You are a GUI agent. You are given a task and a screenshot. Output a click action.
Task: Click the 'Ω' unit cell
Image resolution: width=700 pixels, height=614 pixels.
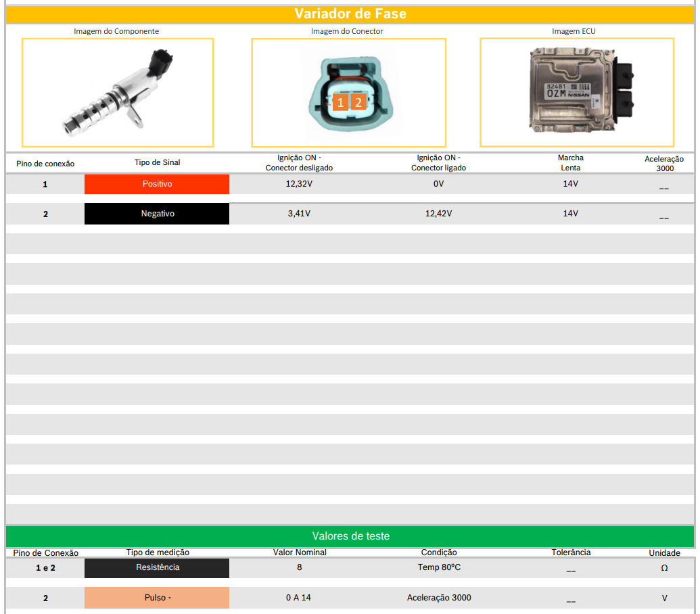tap(664, 568)
